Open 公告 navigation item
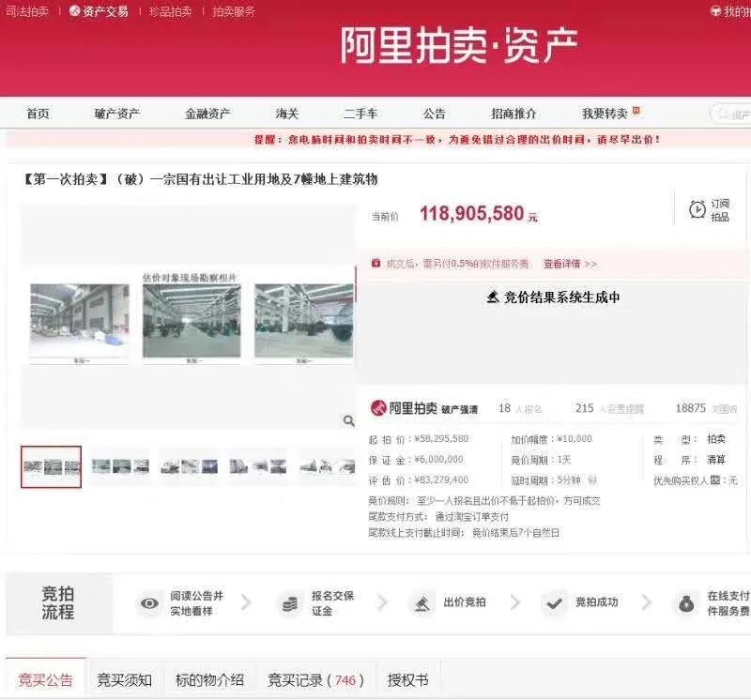The height and width of the screenshot is (700, 751). [434, 114]
